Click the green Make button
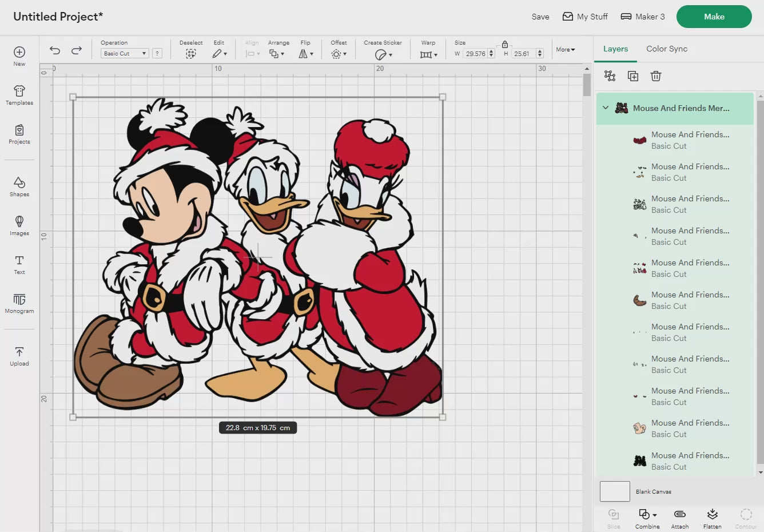Image resolution: width=764 pixels, height=532 pixels. 714,17
